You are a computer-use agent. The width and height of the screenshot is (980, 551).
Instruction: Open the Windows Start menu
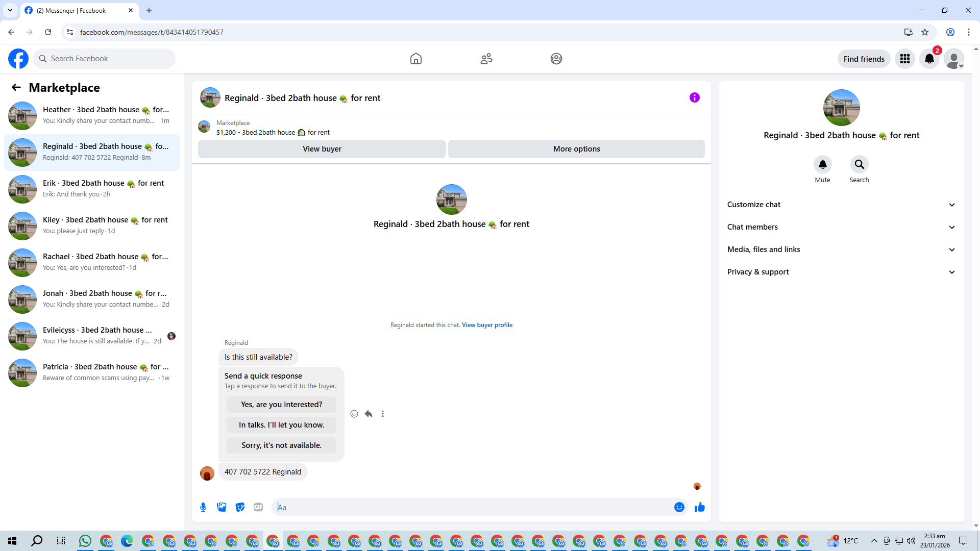click(12, 541)
